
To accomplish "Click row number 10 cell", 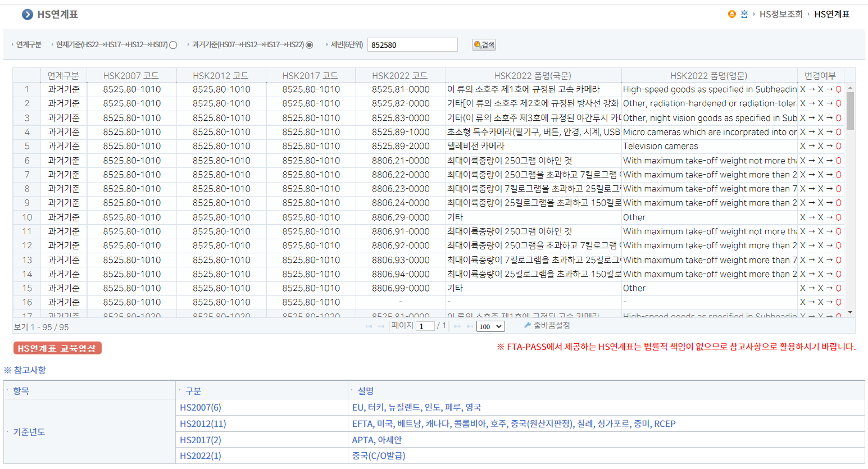I will (x=27, y=217).
